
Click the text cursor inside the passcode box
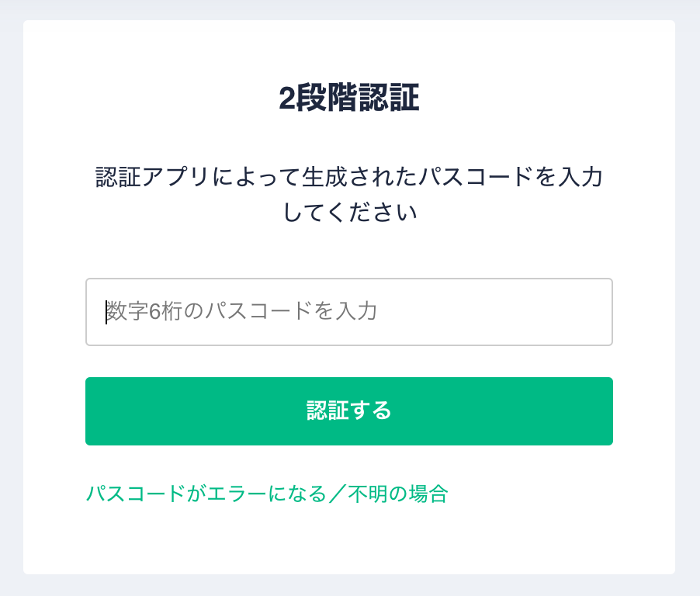106,312
